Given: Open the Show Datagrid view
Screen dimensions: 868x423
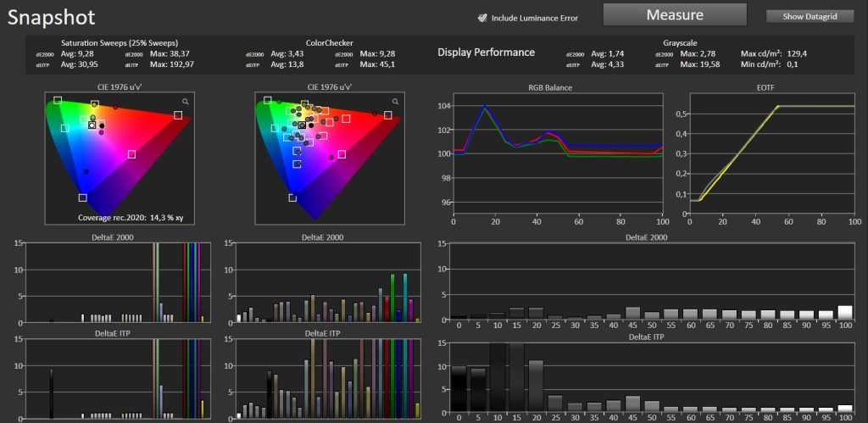Looking at the screenshot, I should 810,17.
